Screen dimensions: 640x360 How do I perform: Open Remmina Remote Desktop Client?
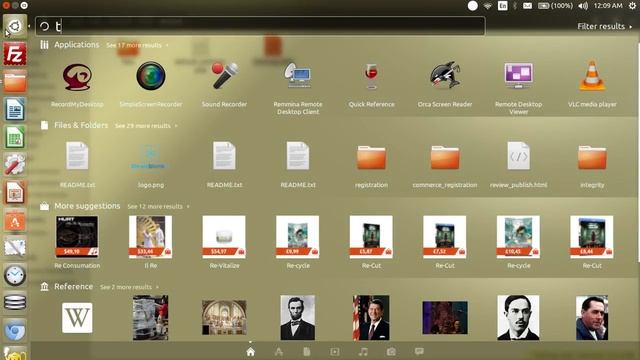(298, 76)
